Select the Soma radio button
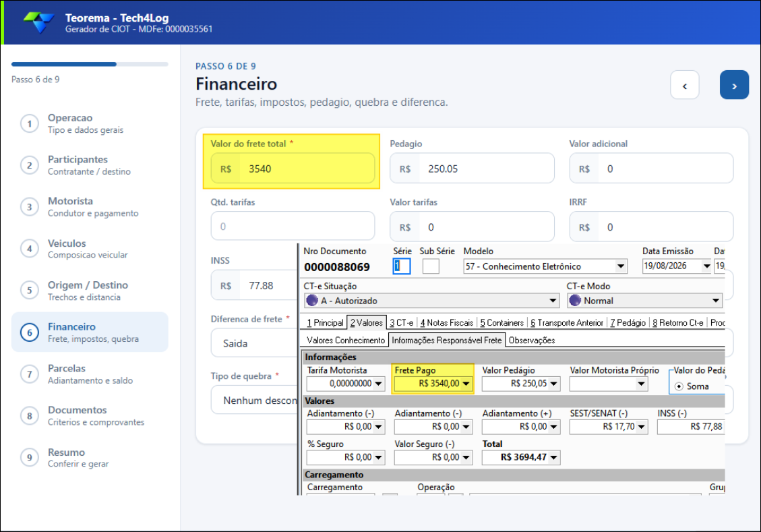Image resolution: width=761 pixels, height=532 pixels. click(x=679, y=386)
